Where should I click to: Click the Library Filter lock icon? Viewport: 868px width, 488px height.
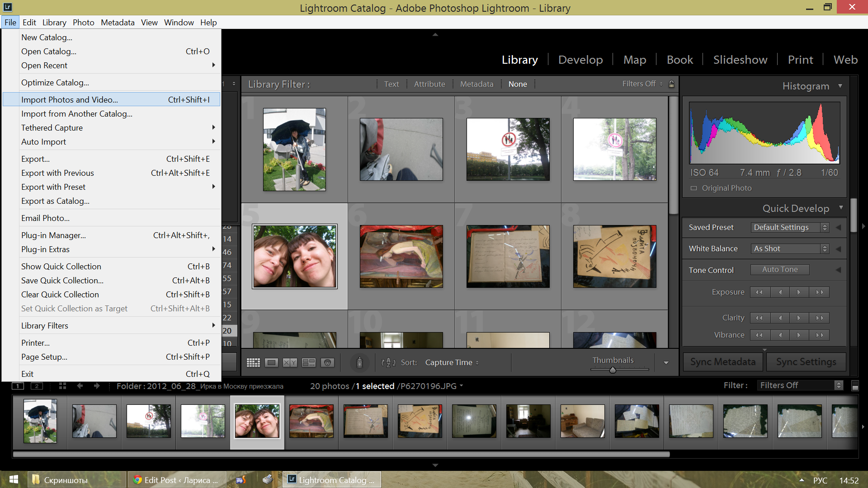pos(671,84)
